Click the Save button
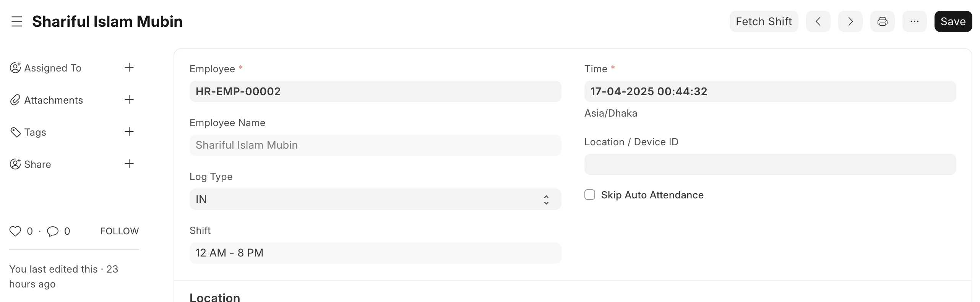 click(953, 21)
